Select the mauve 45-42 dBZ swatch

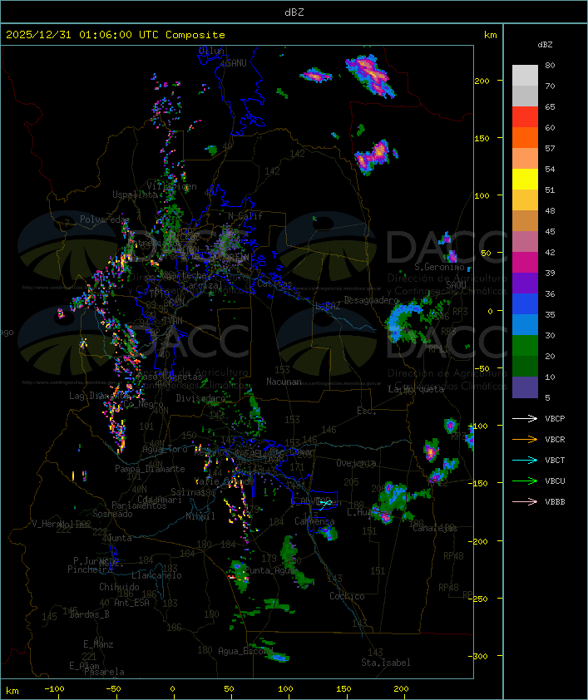pyautogui.click(x=525, y=242)
